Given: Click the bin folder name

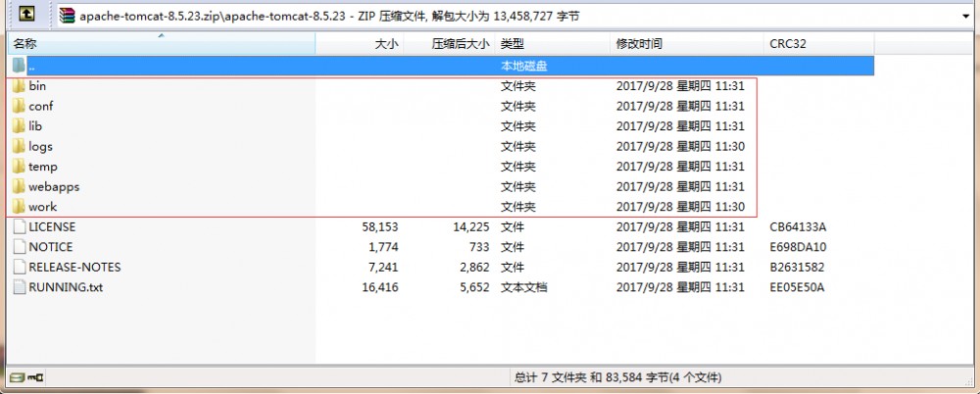Looking at the screenshot, I should [x=37, y=85].
